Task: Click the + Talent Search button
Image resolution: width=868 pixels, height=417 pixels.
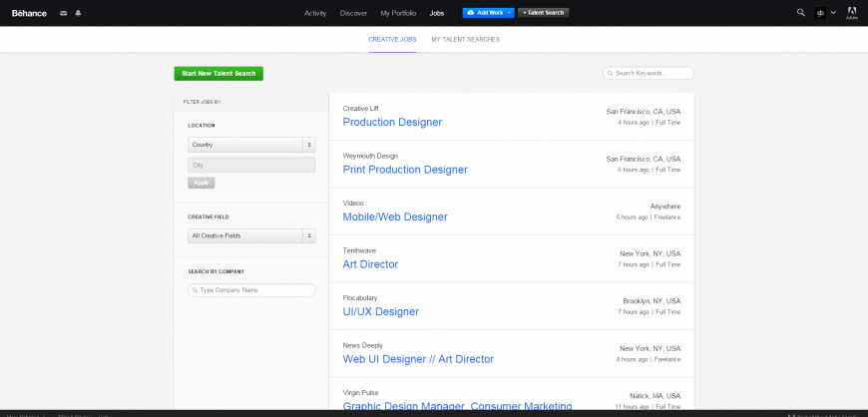Action: click(x=543, y=13)
